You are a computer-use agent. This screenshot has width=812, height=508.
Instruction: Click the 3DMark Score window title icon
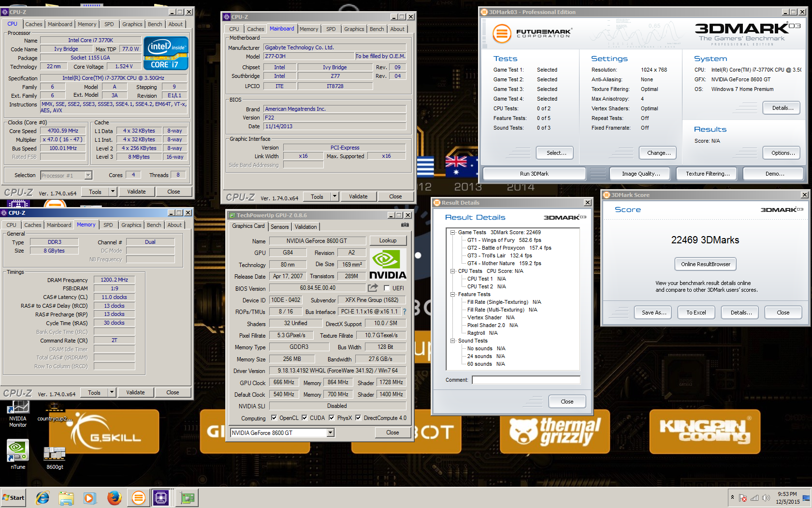pyautogui.click(x=607, y=195)
